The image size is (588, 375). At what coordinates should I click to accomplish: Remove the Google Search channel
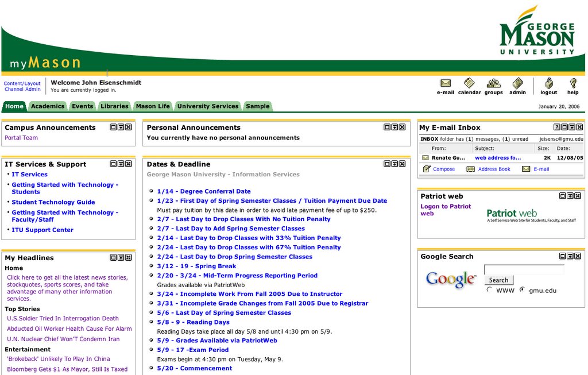pyautogui.click(x=578, y=256)
